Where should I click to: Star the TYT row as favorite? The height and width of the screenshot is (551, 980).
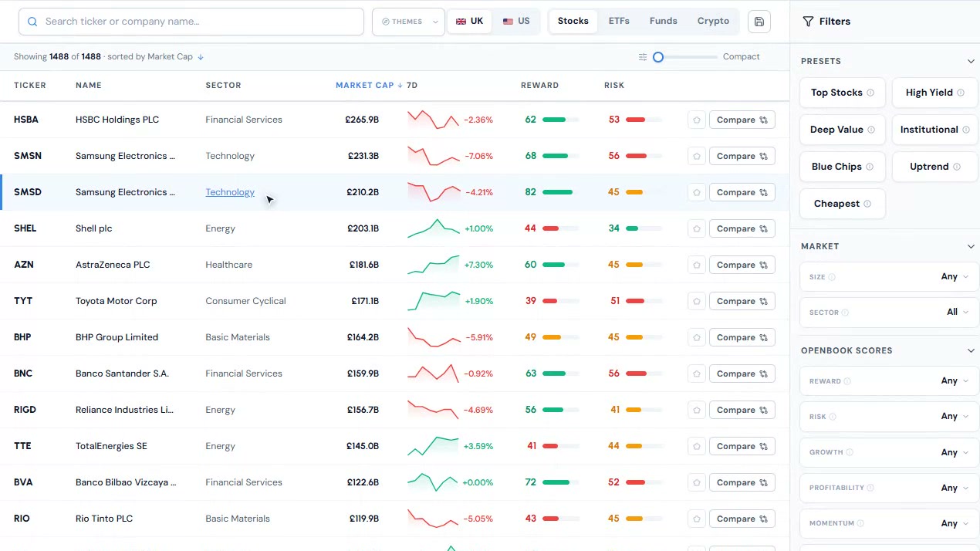[697, 301]
